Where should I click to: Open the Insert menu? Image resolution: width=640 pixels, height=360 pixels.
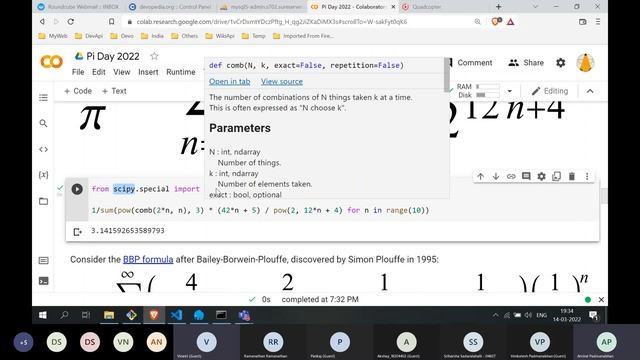point(148,72)
